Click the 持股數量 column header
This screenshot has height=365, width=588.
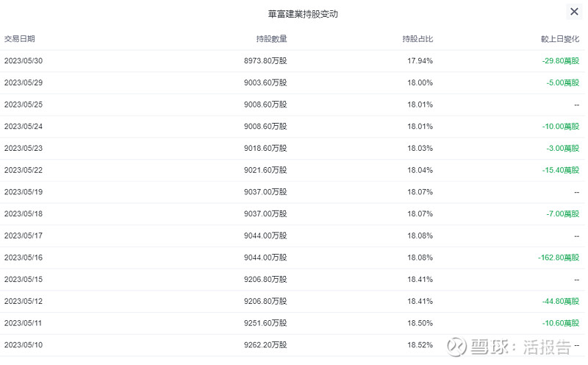coord(271,39)
